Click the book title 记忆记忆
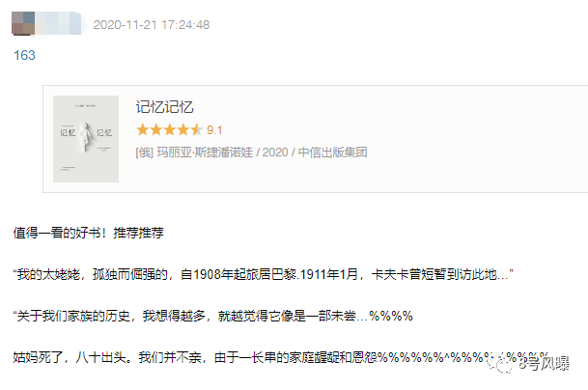 click(164, 107)
